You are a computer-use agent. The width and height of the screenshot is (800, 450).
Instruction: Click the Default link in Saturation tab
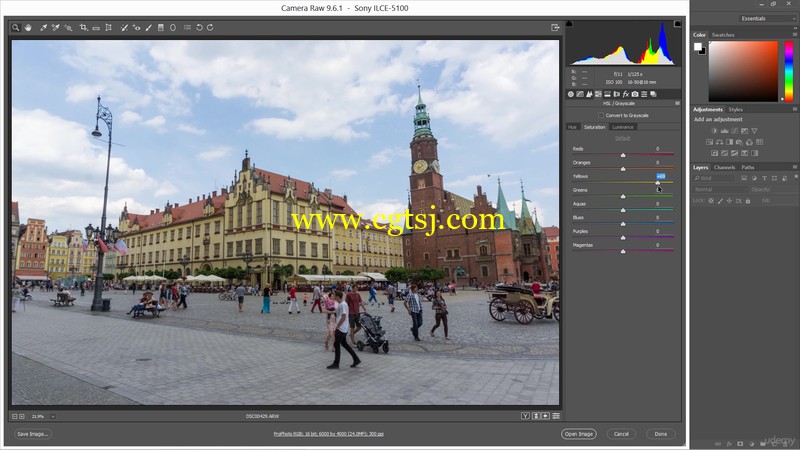622,138
